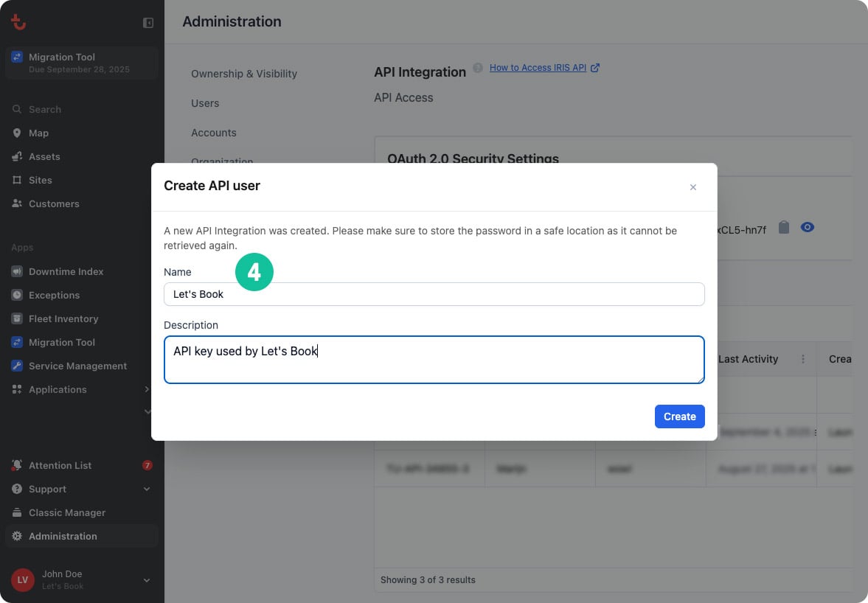This screenshot has width=868, height=603.
Task: Expand the Support menu chevron
Action: [x=147, y=489]
